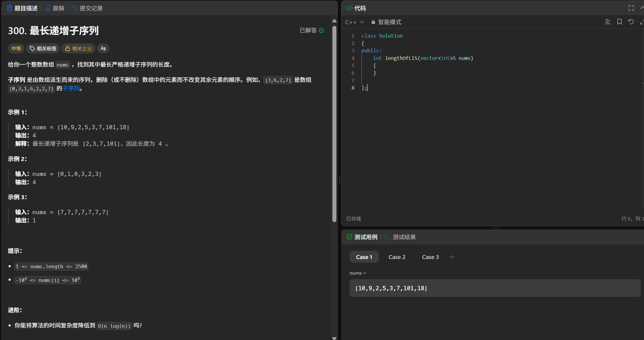Viewport: 644px width, 340px height.
Task: Click the bookmark icon in editor toolbar
Action: click(619, 22)
